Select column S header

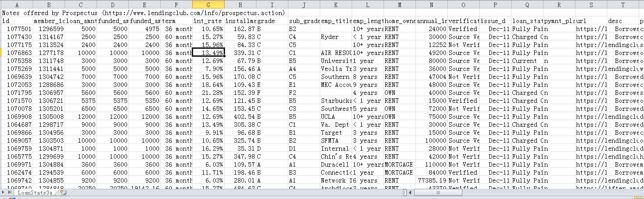[x=591, y=4]
